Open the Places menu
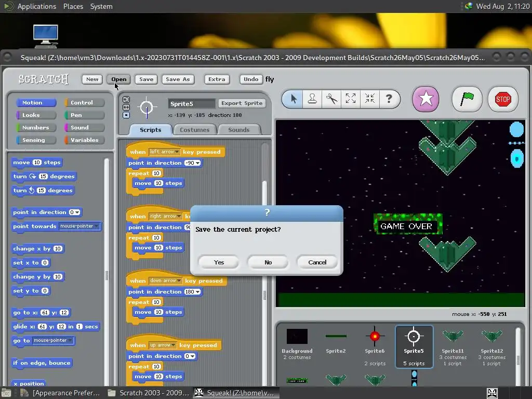Image resolution: width=532 pixels, height=399 pixels. [x=73, y=6]
